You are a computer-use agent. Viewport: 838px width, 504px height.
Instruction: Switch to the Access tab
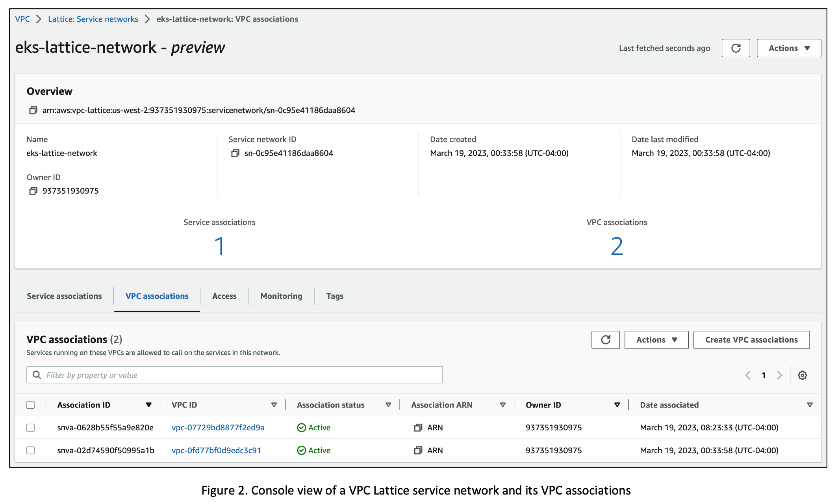point(224,296)
